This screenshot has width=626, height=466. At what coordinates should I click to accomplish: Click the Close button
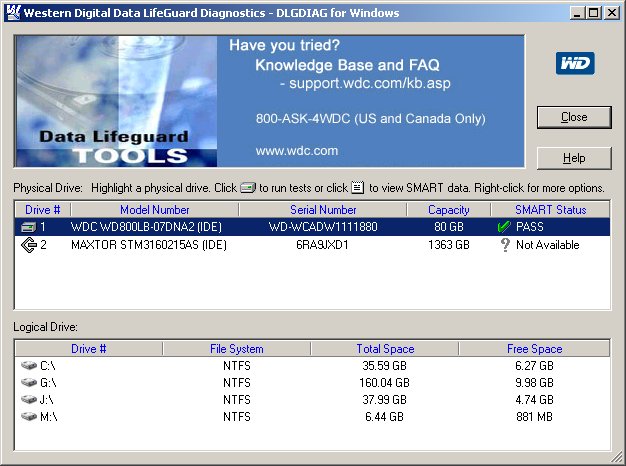pos(574,117)
